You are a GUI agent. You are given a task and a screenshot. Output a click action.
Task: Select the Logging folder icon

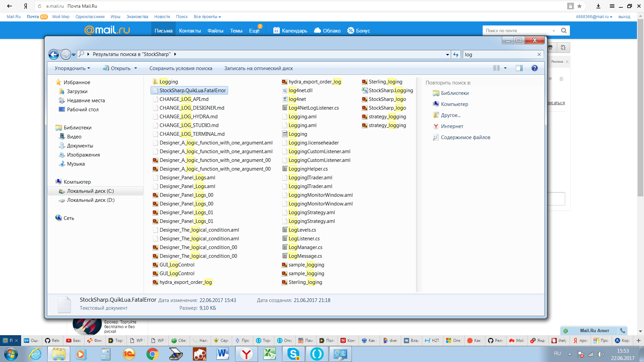155,81
